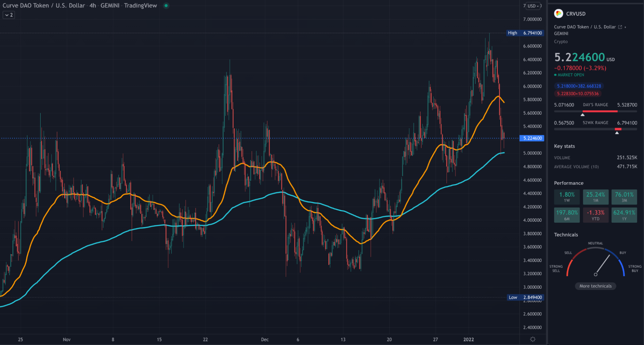This screenshot has height=345, width=644.
Task: Click the current price label 5.224600 on the axis
Action: coord(532,138)
